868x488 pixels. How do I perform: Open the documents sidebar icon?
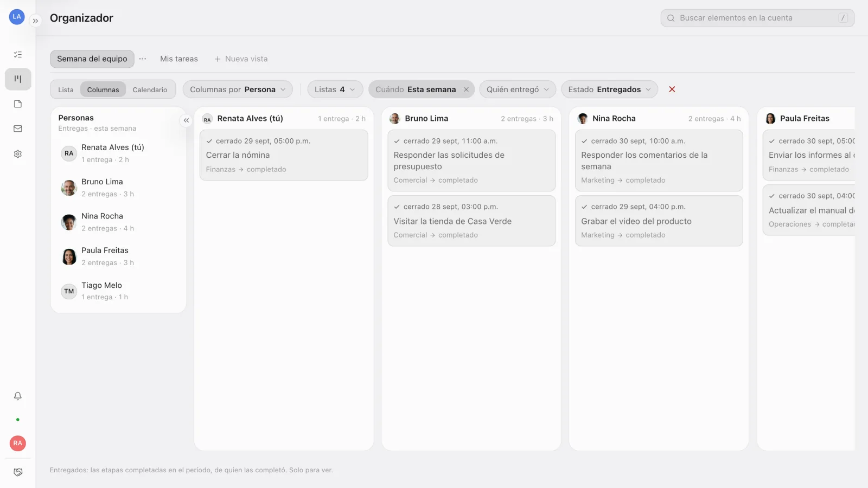coord(18,104)
